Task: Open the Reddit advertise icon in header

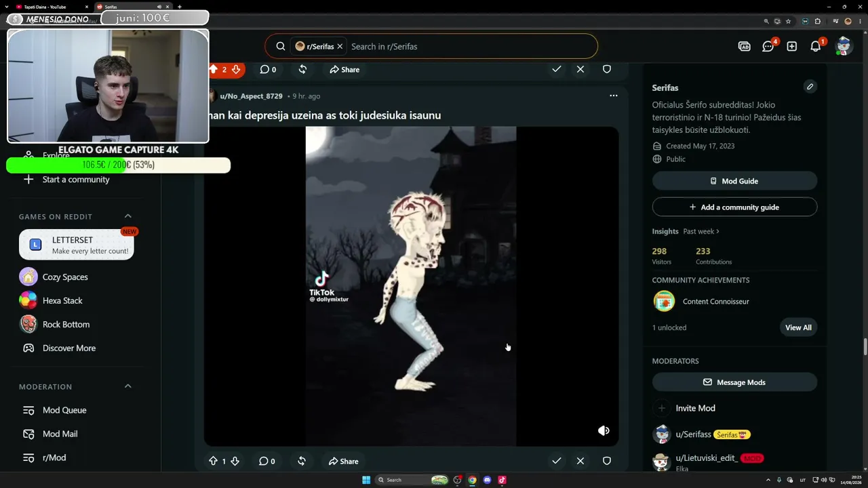Action: 744,46
